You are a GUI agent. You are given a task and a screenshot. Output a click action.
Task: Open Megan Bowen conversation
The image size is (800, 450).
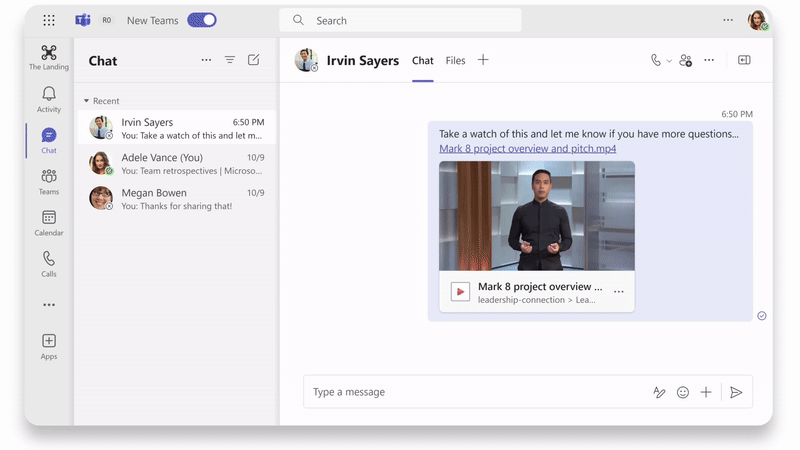pyautogui.click(x=177, y=199)
